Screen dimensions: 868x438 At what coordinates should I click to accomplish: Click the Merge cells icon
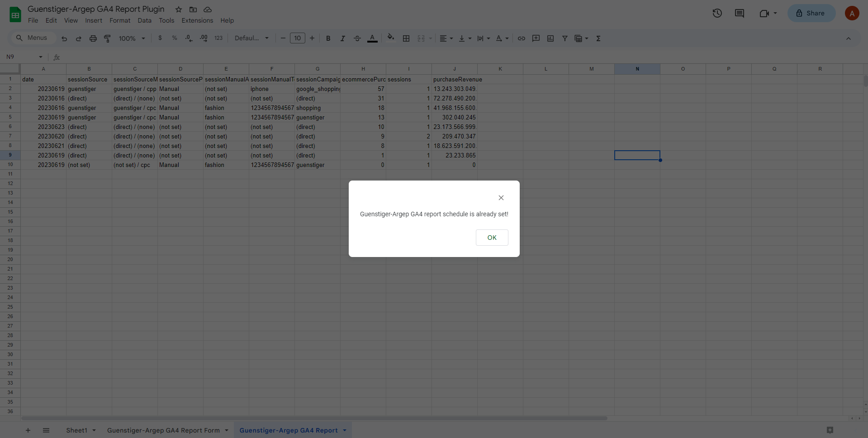point(421,38)
